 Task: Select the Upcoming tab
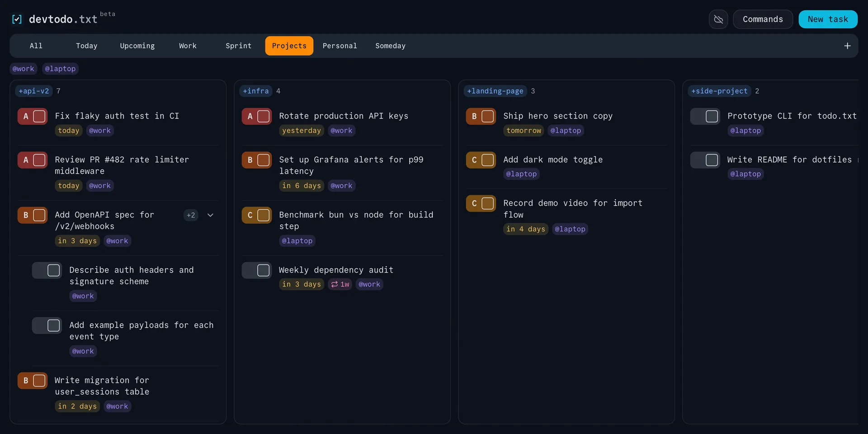pos(137,46)
